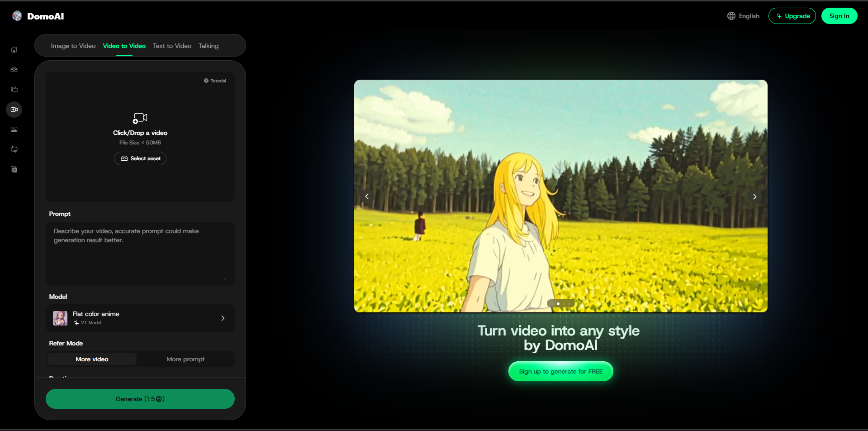Viewport: 868px width, 431px height.
Task: Open the asset inbox sidebar icon
Action: 14,69
